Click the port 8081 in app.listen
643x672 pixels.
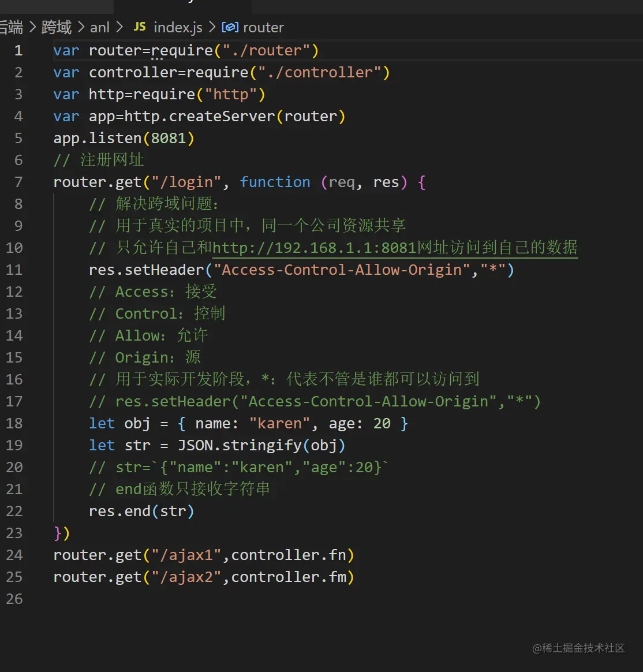pos(169,138)
